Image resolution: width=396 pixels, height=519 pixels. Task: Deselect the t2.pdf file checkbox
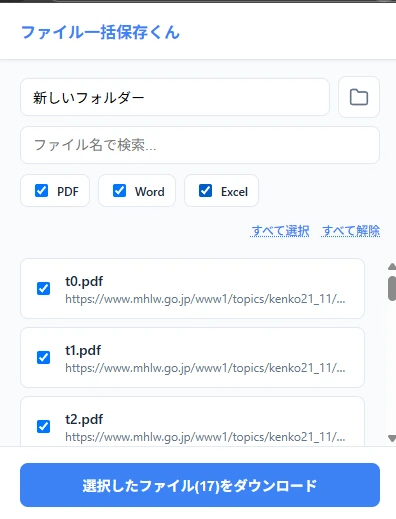pos(43,426)
